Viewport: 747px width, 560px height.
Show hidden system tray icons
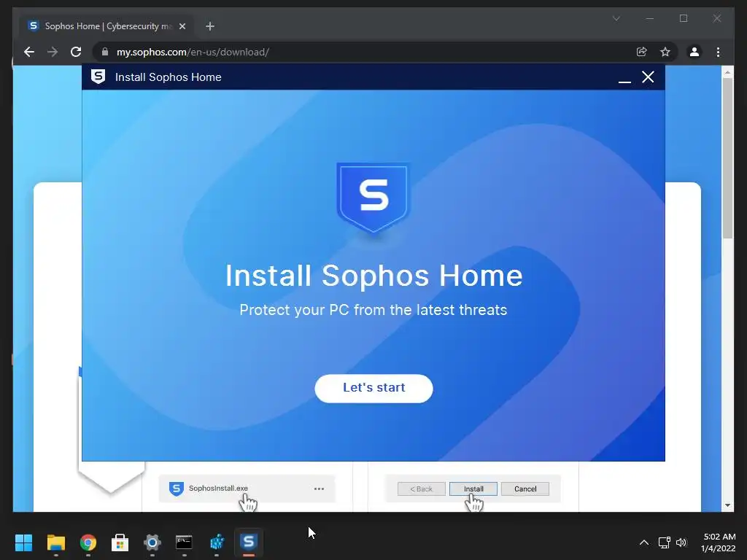pos(643,542)
